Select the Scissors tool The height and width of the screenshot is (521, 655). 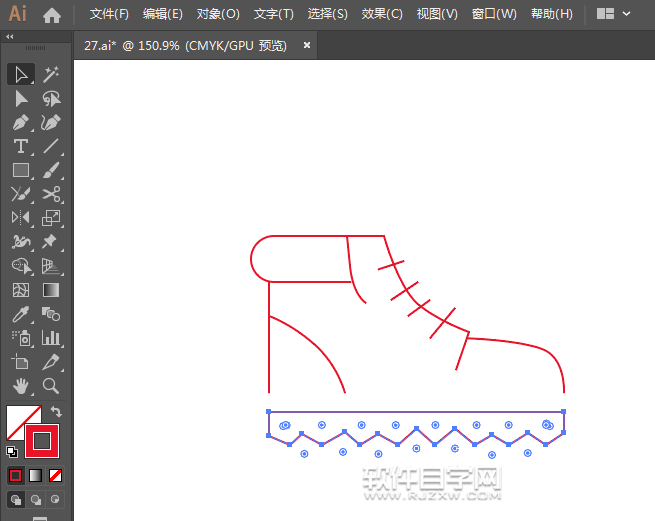(x=51, y=194)
